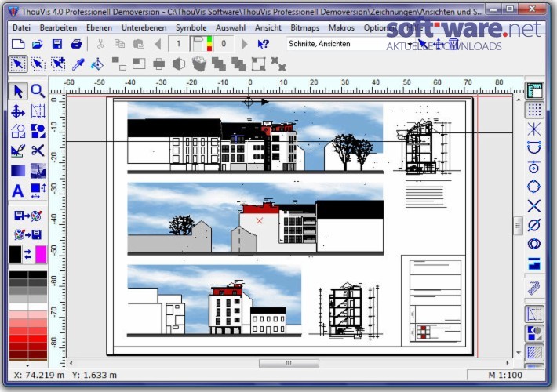Toggle the slashed circle snap option
The height and width of the screenshot is (392, 557).
534,225
